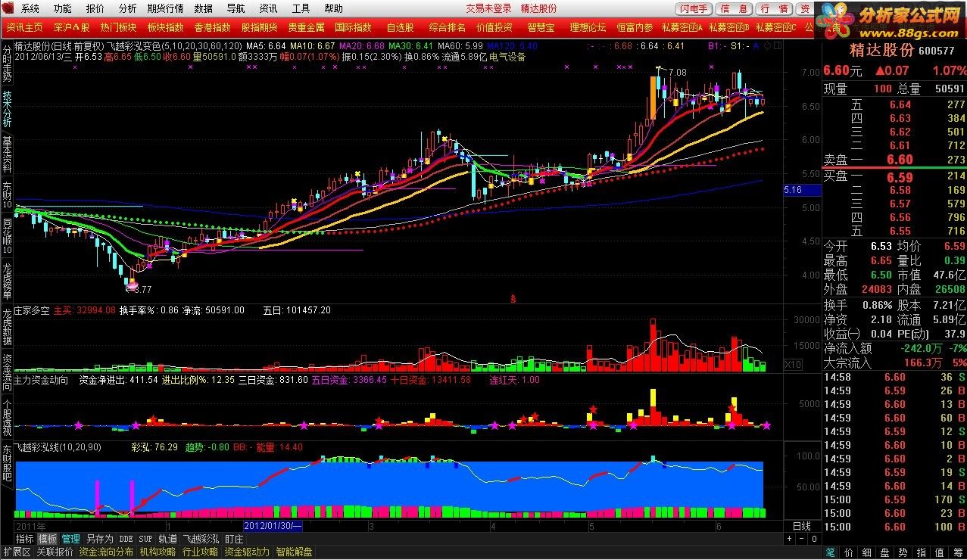
Task: Click 关联报价 in bottom bar
Action: click(x=55, y=552)
